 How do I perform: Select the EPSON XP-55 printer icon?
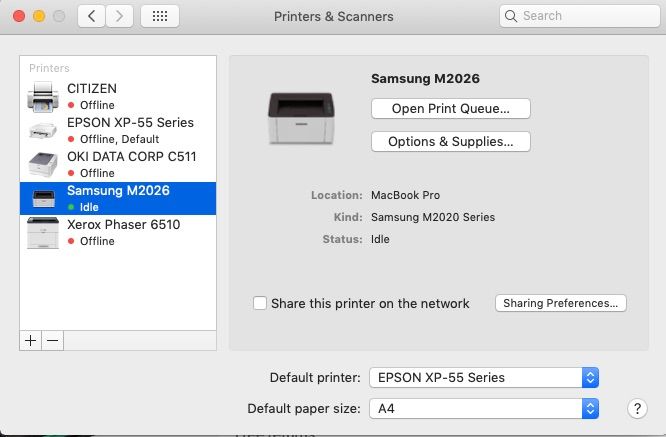[x=42, y=131]
